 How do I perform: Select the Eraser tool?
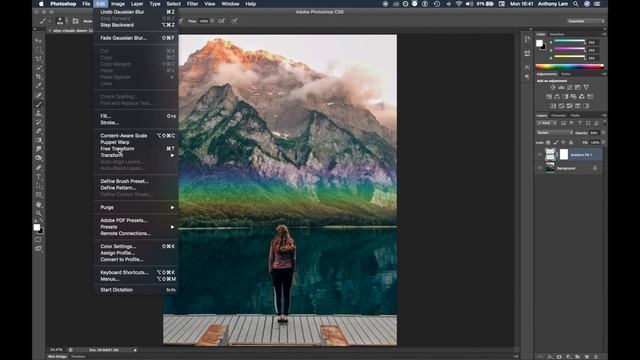click(x=38, y=131)
